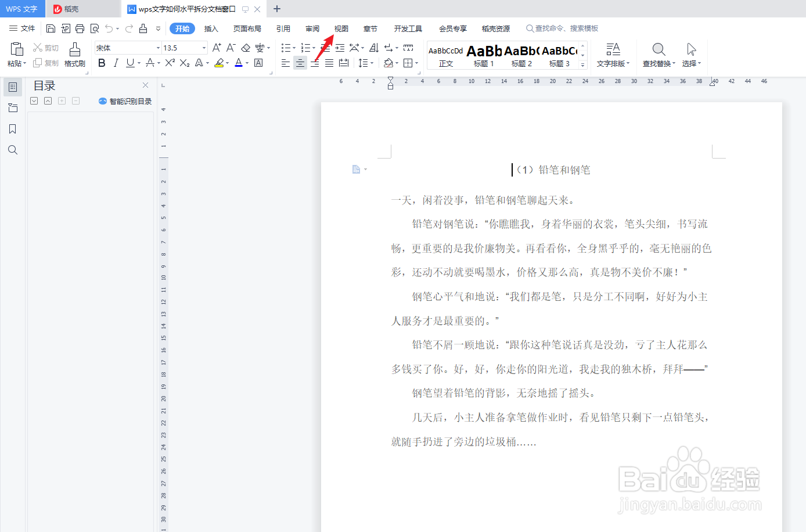Open the 视图 ribbon tab
This screenshot has width=806, height=532.
click(341, 28)
